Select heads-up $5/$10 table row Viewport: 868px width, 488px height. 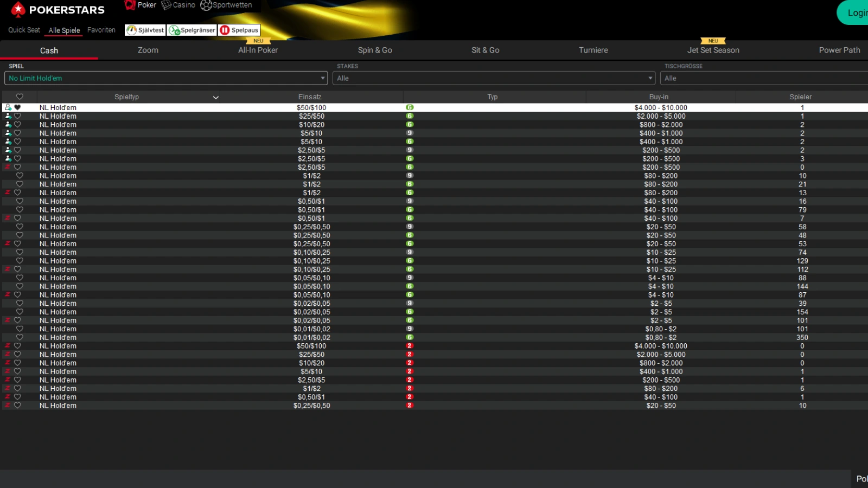[x=435, y=371]
